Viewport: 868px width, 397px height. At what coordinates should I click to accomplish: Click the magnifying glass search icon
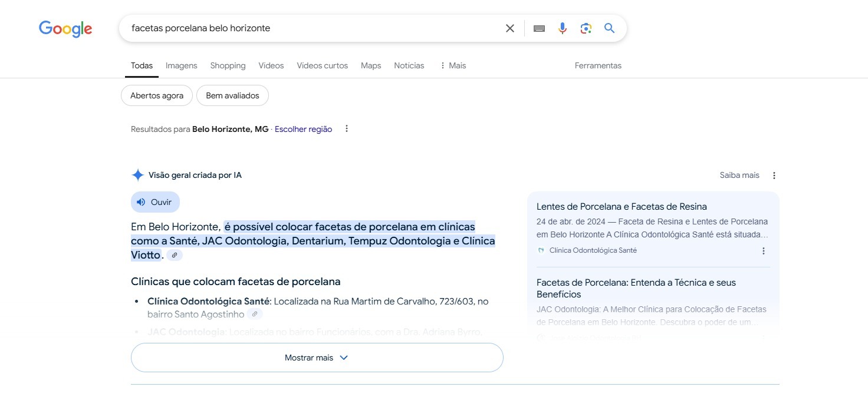610,28
